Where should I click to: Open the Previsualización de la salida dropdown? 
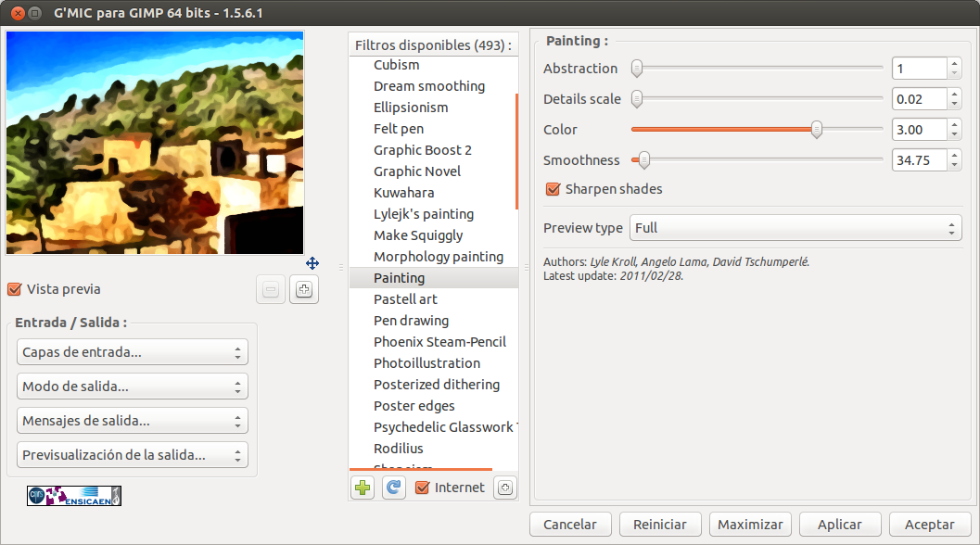(x=133, y=455)
